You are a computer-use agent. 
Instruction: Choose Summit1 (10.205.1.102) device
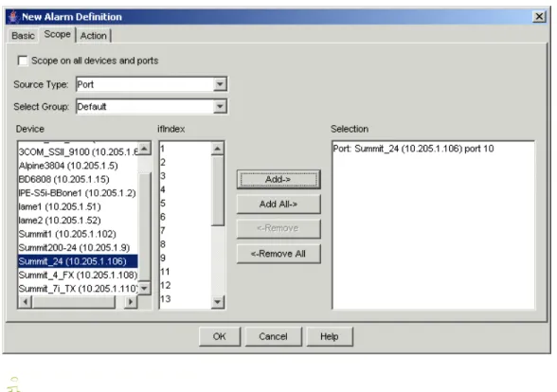coord(78,234)
